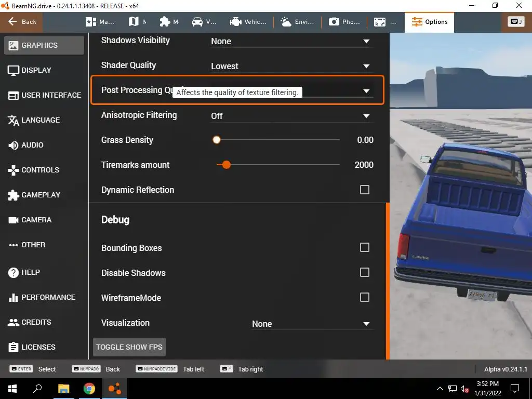Open the Main Menu tab with star icon
The height and width of the screenshot is (399, 532).
tap(100, 22)
